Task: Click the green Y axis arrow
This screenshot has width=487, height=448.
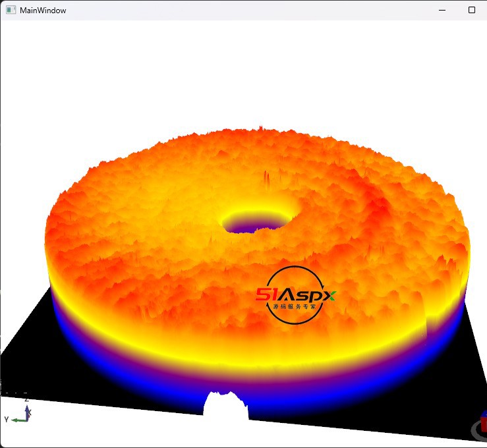Action: click(x=16, y=419)
